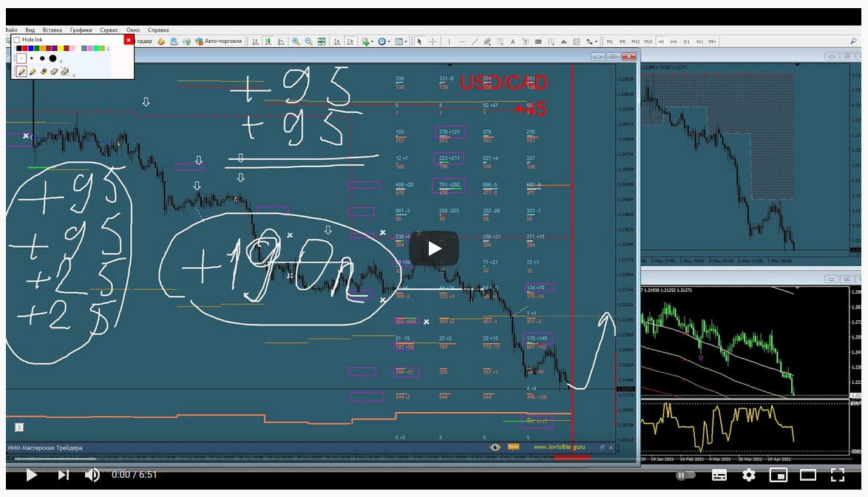Select the text label tool
This screenshot has width=868, height=497.
pos(526,41)
